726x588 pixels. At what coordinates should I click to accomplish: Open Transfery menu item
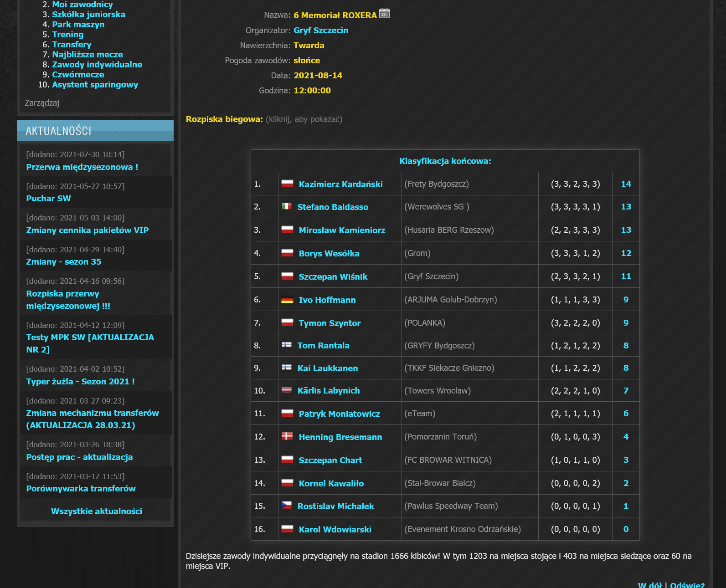point(72,45)
